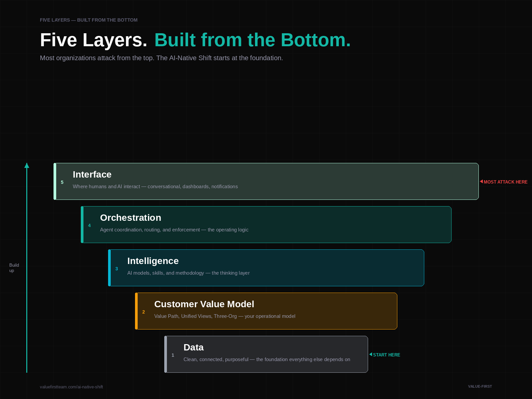Viewport: 532px width, 399px height.
Task: Select the number 3 on Intelligence layer
Action: click(117, 269)
